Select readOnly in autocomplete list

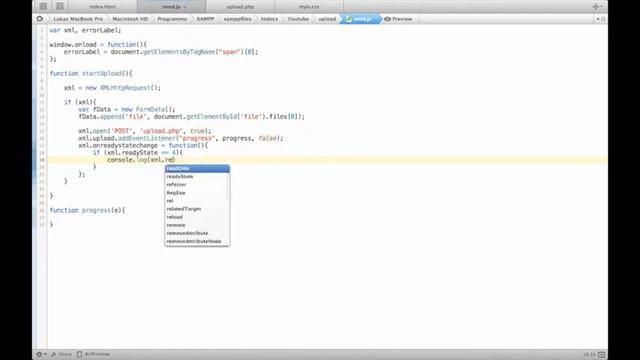[x=197, y=169]
